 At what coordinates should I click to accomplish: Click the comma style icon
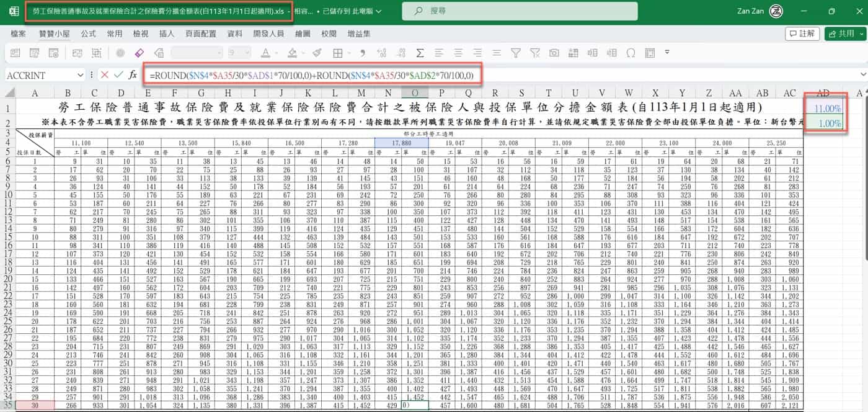tap(362, 53)
